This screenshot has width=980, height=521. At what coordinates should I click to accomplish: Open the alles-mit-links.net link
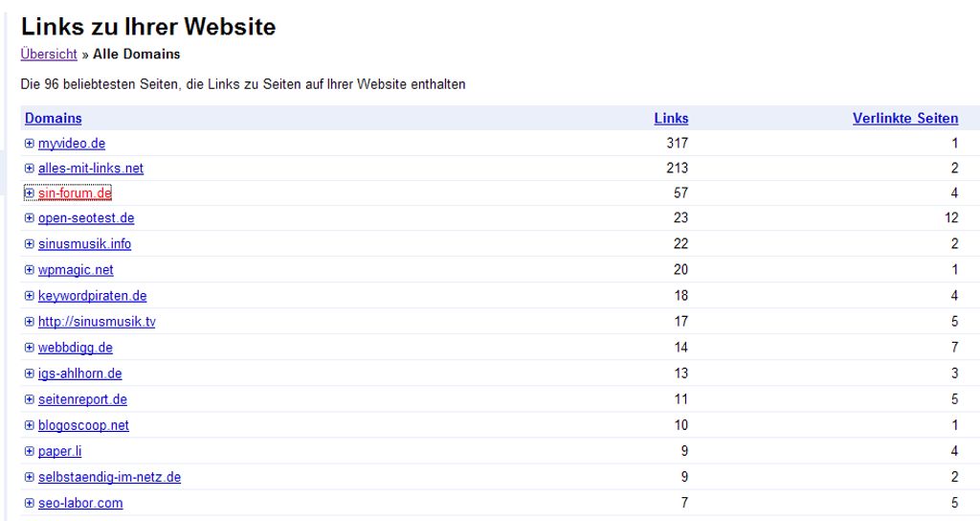tap(91, 169)
